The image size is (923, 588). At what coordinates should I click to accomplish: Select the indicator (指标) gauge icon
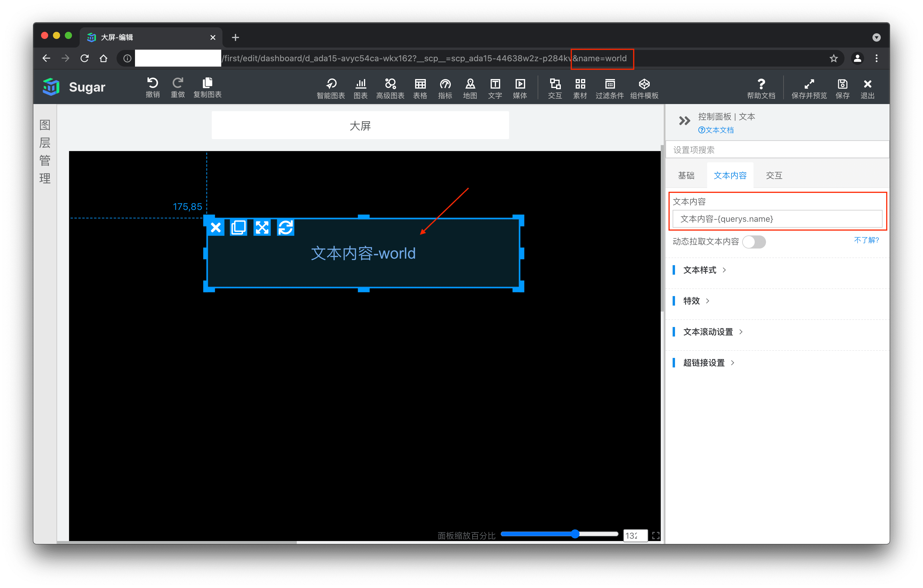(x=445, y=84)
